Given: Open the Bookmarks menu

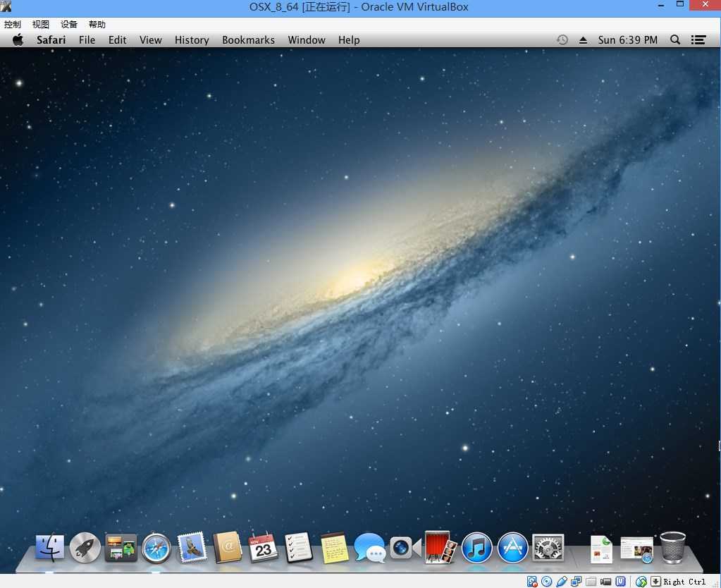Looking at the screenshot, I should tap(248, 40).
